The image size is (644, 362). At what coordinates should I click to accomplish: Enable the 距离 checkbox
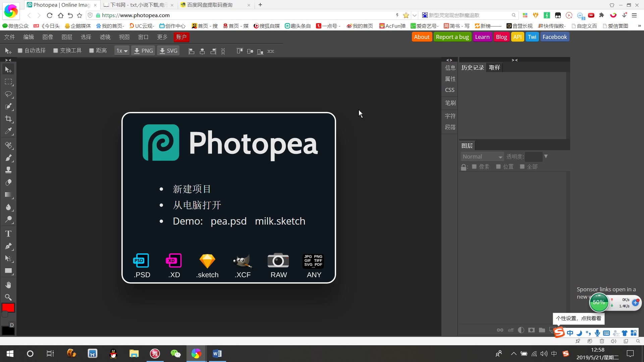pos(91,51)
